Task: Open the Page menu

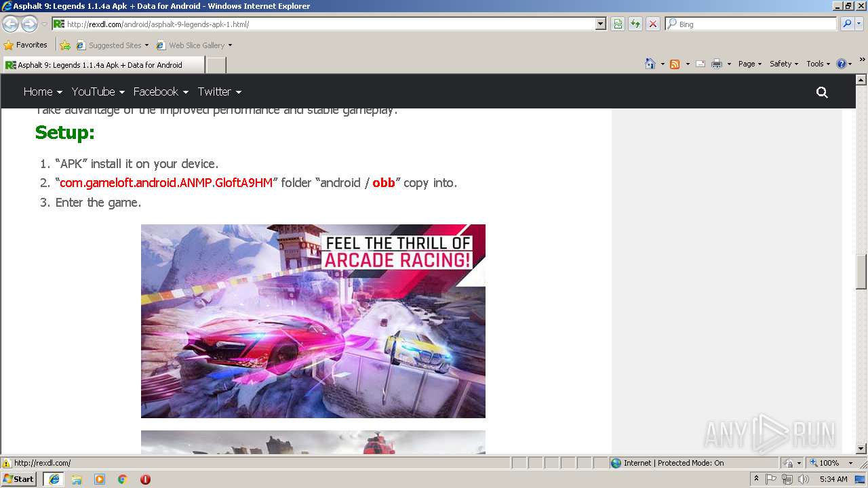Action: 750,64
